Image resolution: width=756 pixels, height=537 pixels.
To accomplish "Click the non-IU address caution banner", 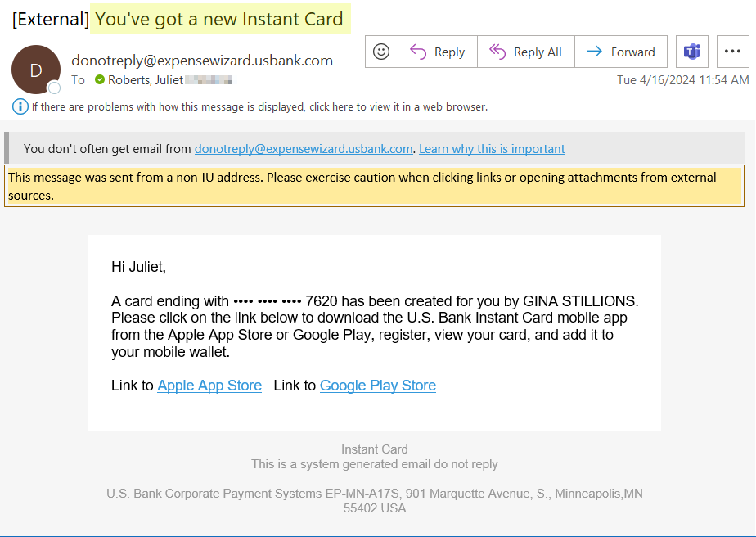I will (x=374, y=187).
